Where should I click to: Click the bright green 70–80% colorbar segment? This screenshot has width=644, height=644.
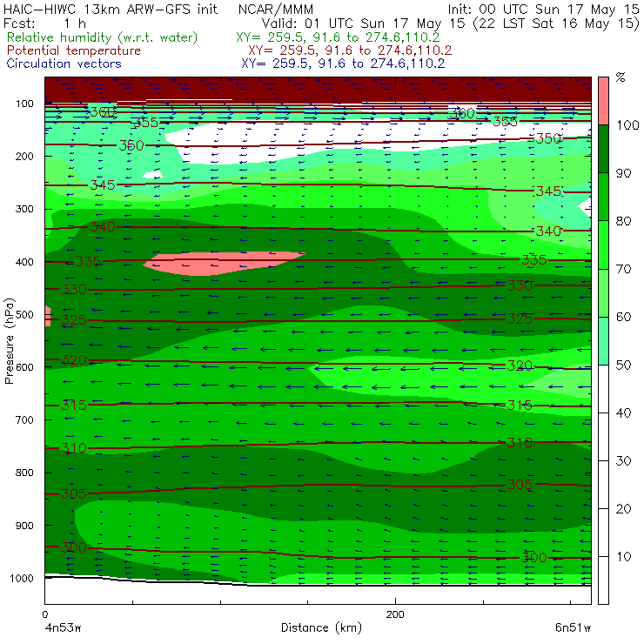click(x=603, y=245)
